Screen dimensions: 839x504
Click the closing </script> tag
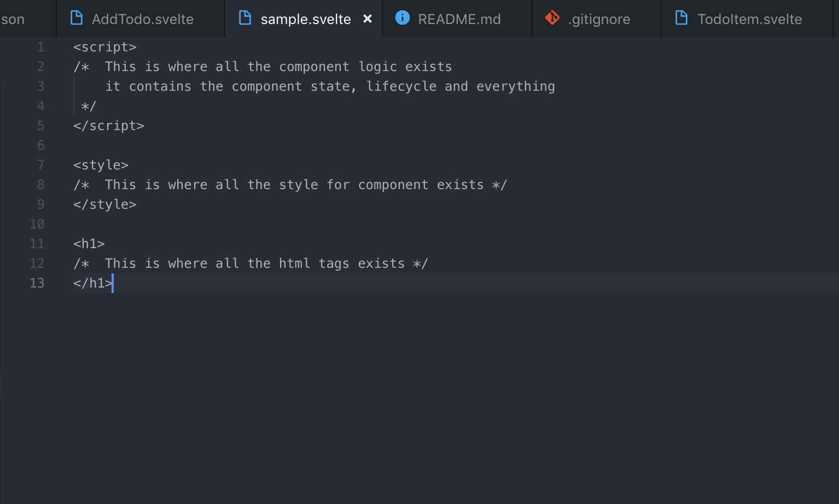point(108,126)
